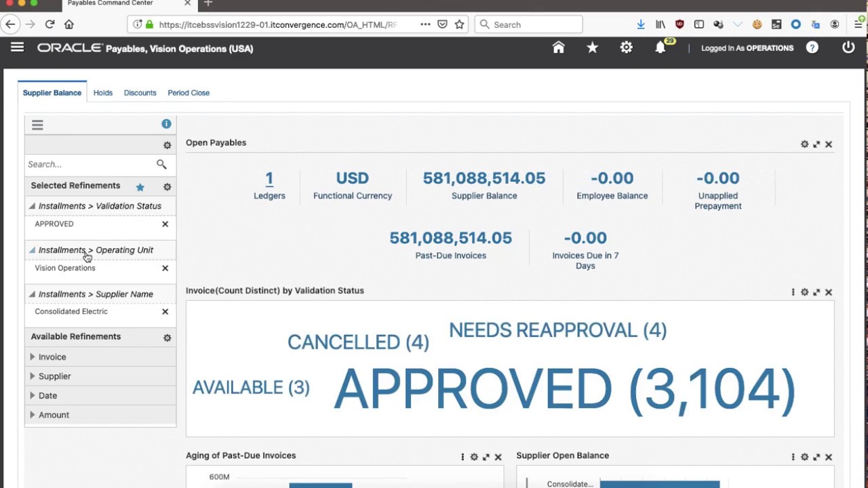Click the Supplier Balance amount 581,088,514.05
868x488 pixels.
pyautogui.click(x=484, y=178)
